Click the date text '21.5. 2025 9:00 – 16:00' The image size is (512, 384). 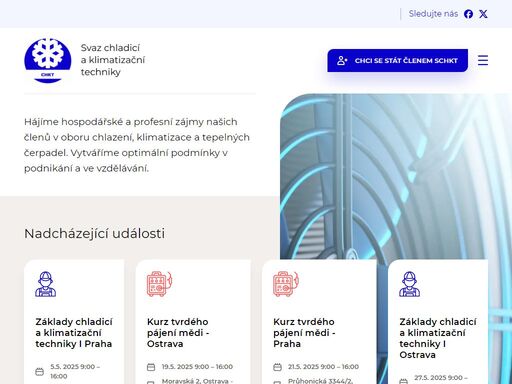click(323, 367)
